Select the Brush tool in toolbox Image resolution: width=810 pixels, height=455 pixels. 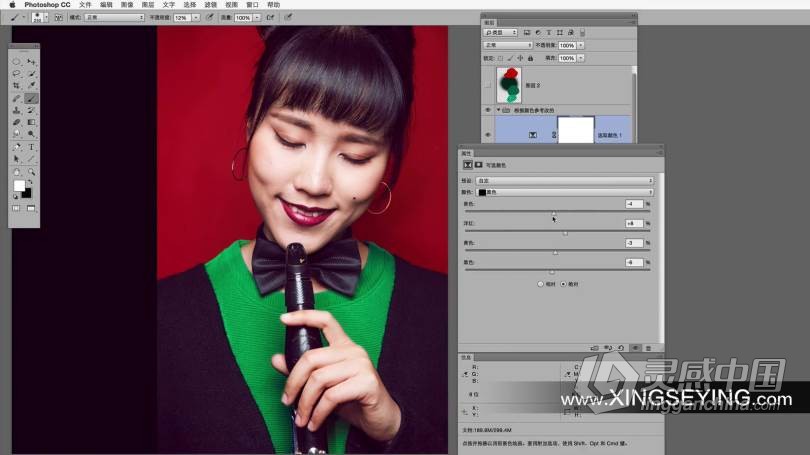click(32, 98)
